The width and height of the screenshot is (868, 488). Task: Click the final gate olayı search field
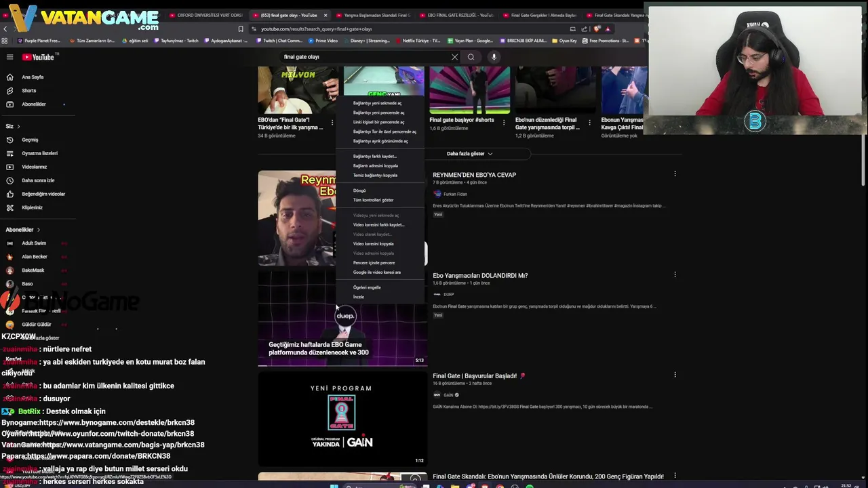[x=365, y=57]
